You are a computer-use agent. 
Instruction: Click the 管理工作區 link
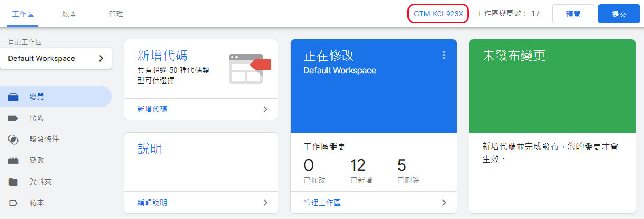tap(322, 203)
